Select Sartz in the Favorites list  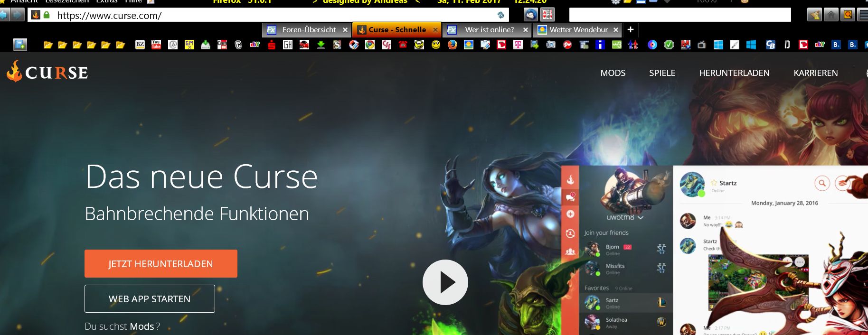[x=626, y=303]
